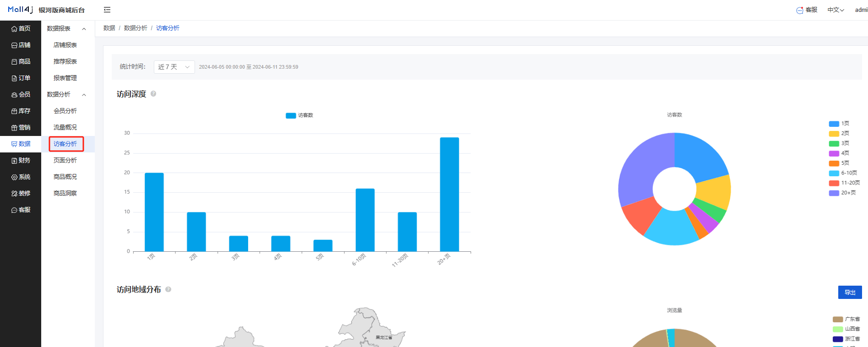
Task: Click the 1页 bar in the bar chart
Action: pyautogui.click(x=154, y=212)
